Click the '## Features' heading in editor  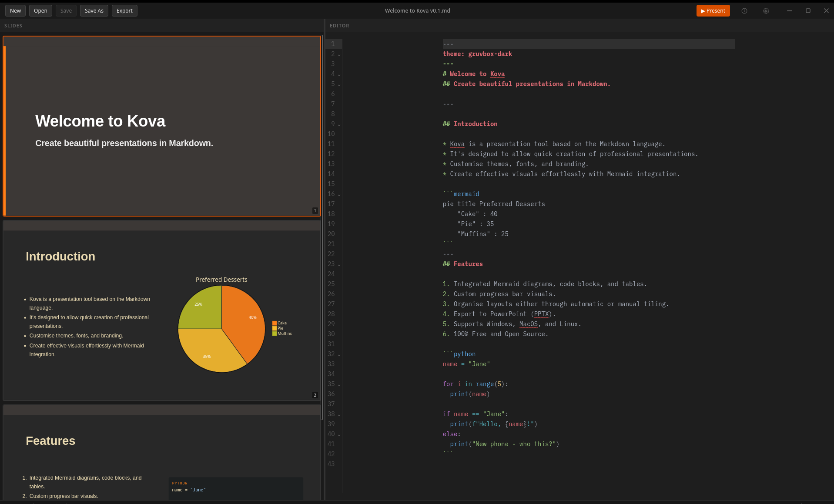462,264
